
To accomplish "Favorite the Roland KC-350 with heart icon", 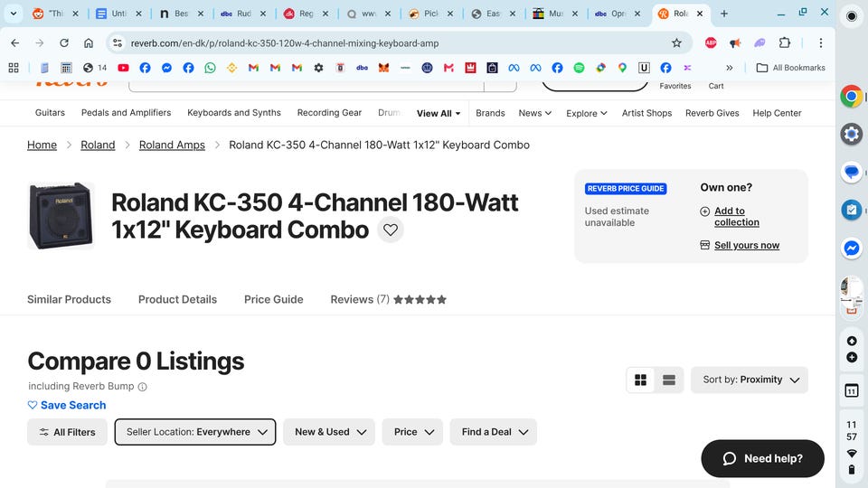I will (x=391, y=230).
